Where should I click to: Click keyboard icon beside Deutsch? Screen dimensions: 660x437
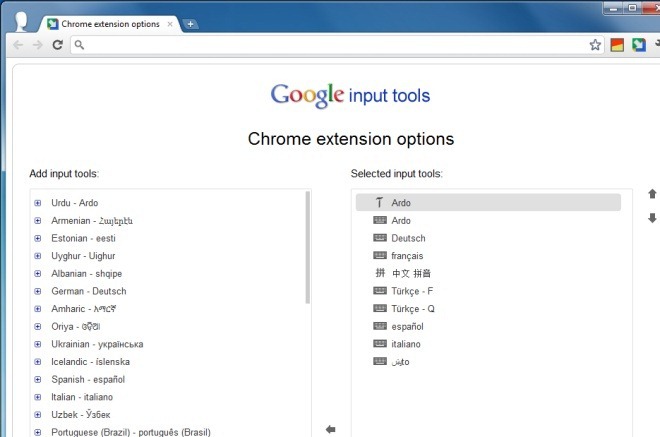point(380,238)
